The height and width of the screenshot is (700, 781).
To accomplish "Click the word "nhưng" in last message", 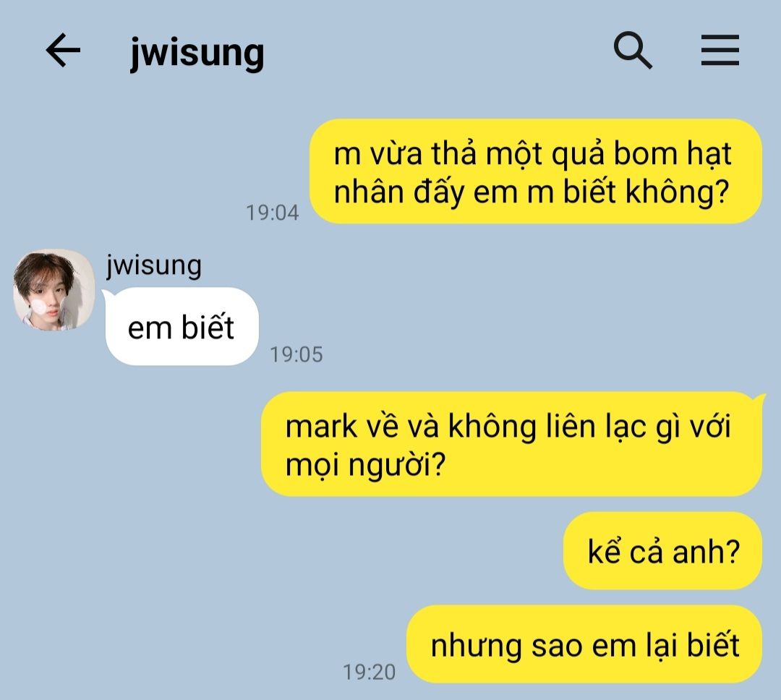I will 476,646.
